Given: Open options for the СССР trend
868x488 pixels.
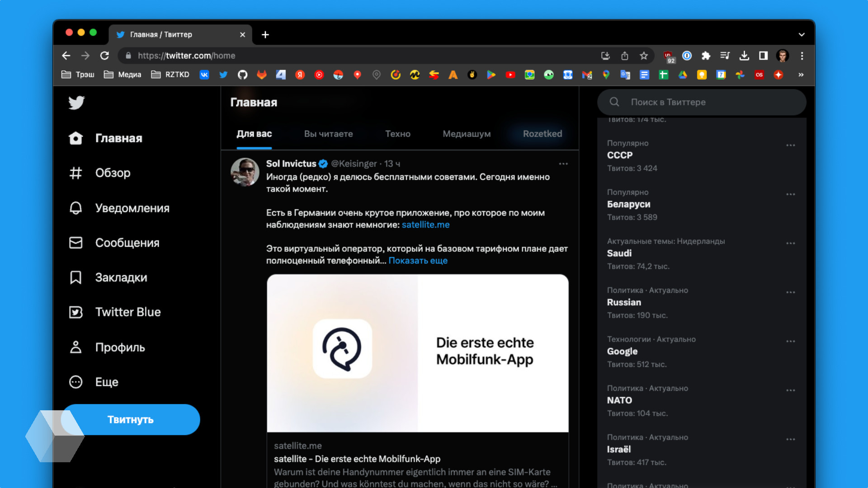Looking at the screenshot, I should [790, 145].
